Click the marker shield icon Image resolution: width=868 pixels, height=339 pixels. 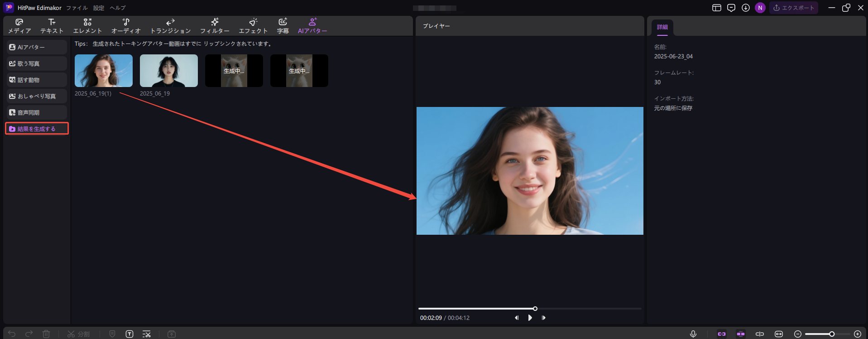click(112, 334)
